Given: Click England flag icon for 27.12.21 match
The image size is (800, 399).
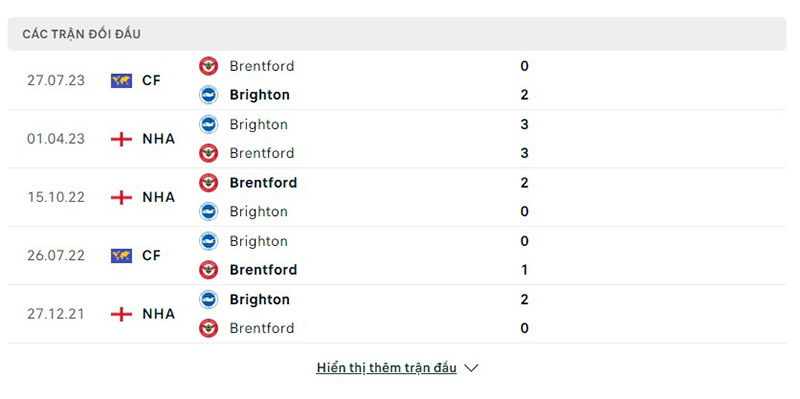Looking at the screenshot, I should coord(121,314).
